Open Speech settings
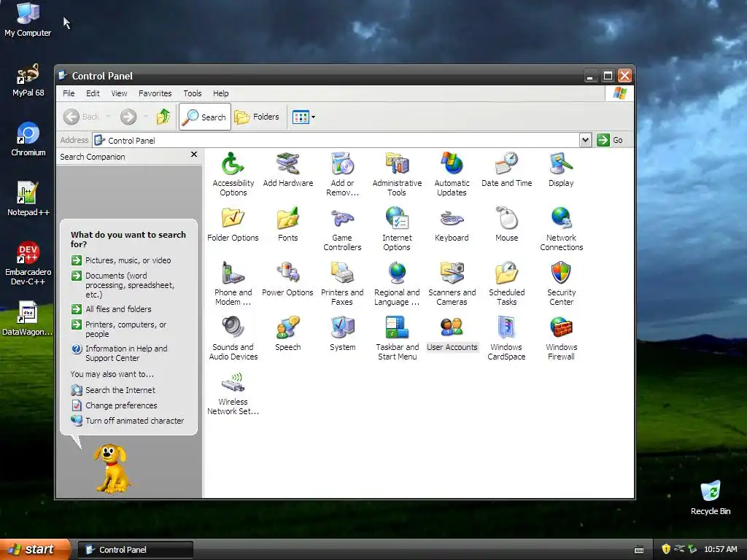Screen dimensions: 747x560 tap(287, 334)
